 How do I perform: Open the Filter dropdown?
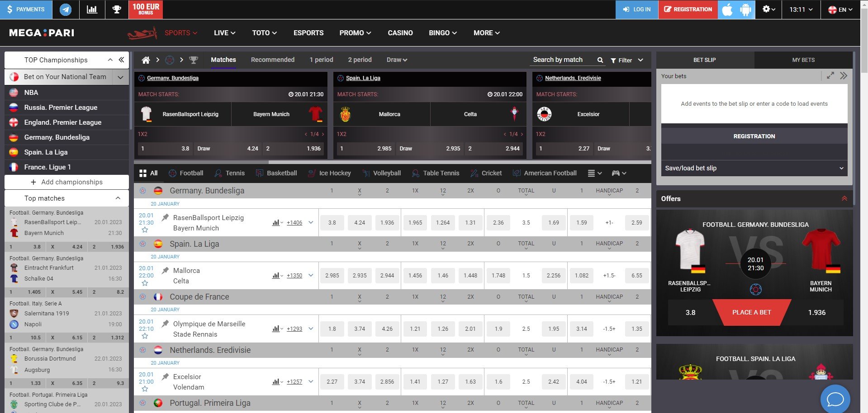tap(626, 60)
